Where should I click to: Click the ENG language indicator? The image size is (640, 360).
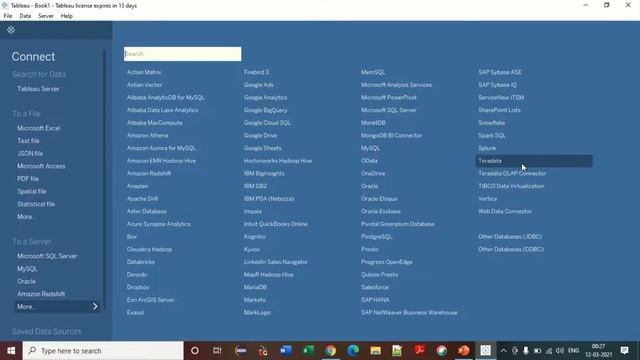coord(573,351)
